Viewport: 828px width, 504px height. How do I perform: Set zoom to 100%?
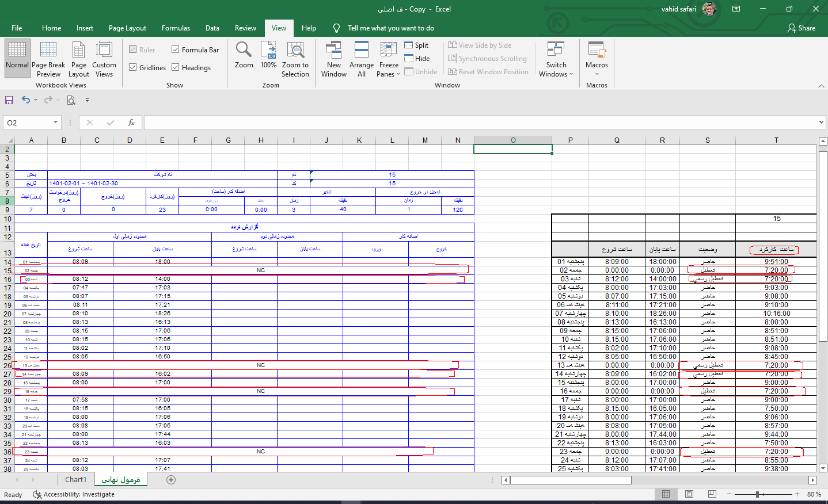[x=268, y=55]
